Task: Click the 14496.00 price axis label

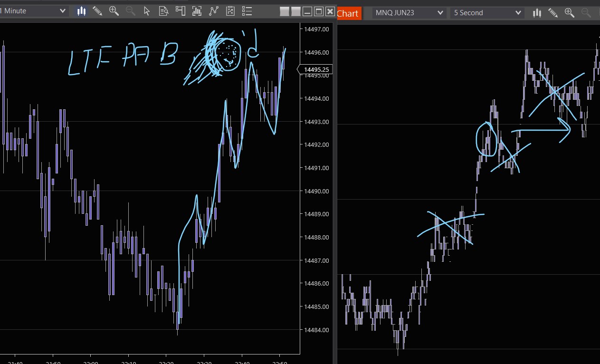Action: (316, 52)
